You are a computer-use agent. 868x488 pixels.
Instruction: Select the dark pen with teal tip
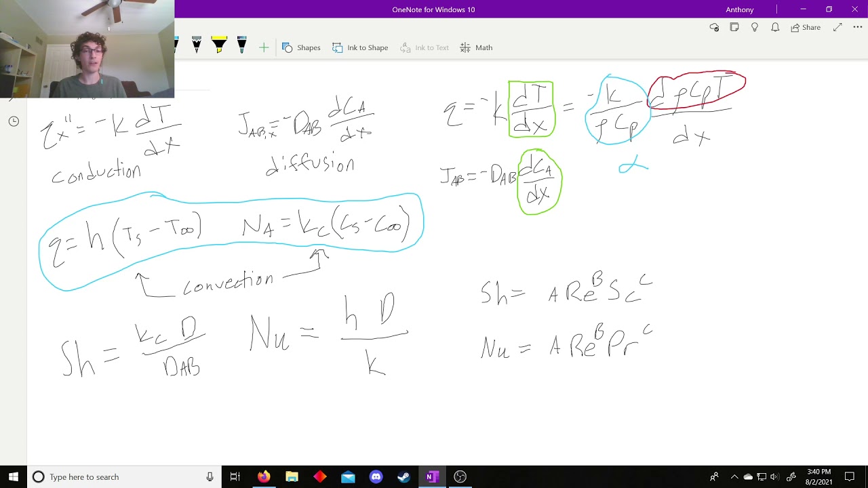tap(242, 45)
